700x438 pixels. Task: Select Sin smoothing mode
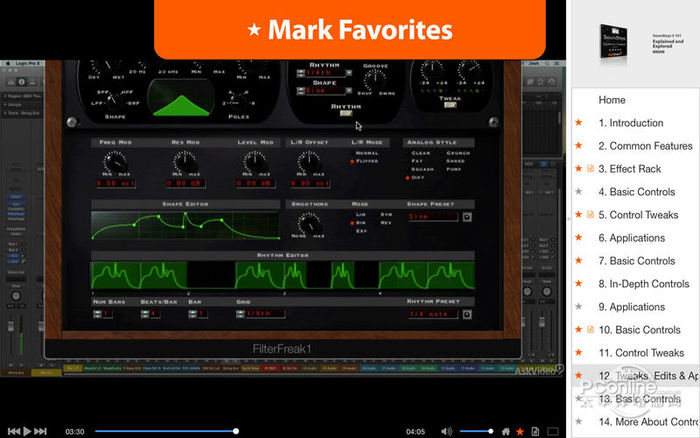[358, 223]
